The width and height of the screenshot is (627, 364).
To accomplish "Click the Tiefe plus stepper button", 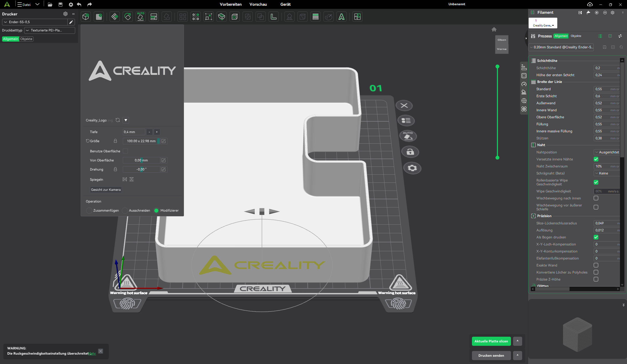I will (x=157, y=132).
